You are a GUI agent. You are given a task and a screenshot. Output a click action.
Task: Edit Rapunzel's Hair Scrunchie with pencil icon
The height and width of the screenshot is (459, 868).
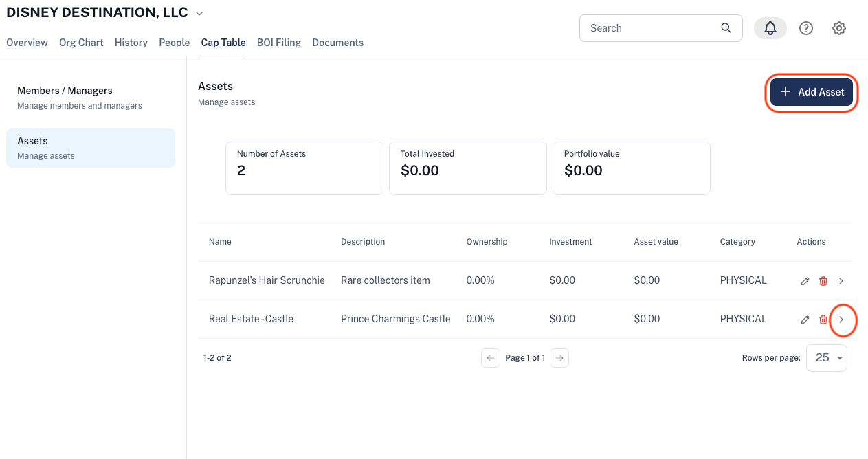click(x=805, y=281)
